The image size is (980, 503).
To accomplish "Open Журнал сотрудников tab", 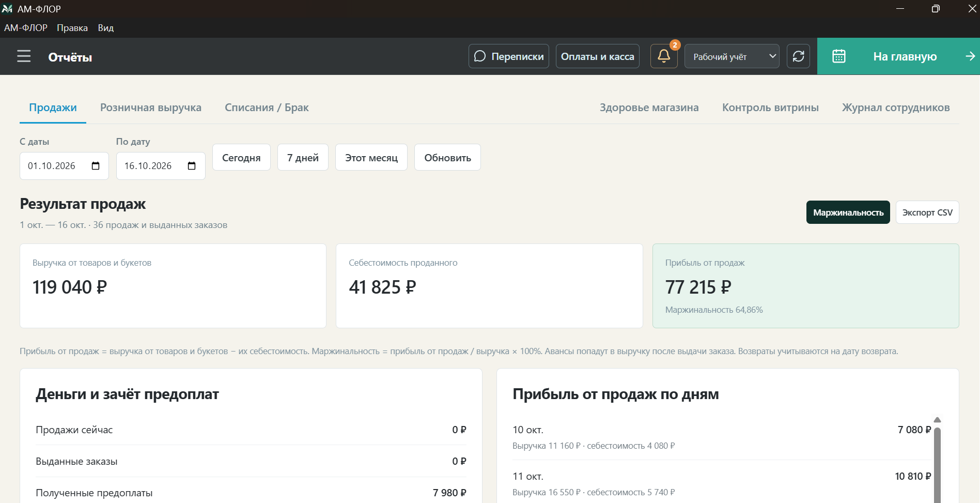I will coord(896,108).
